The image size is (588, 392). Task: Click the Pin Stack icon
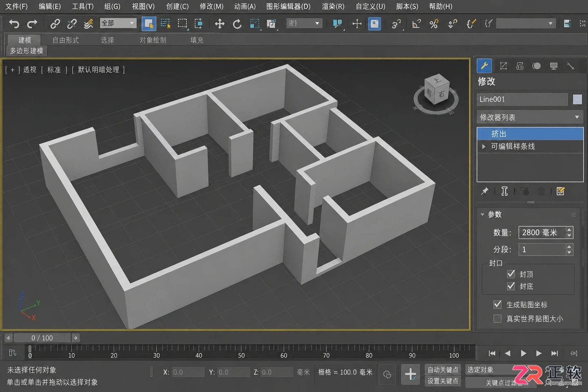[485, 191]
